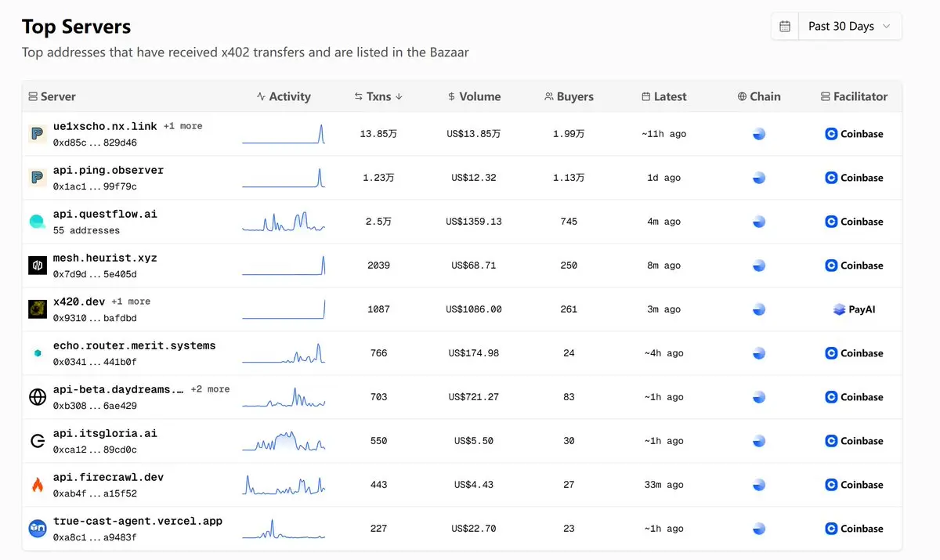Expand '+1 more' next to ue1xscho.nx.link
940x560 pixels.
tap(183, 126)
